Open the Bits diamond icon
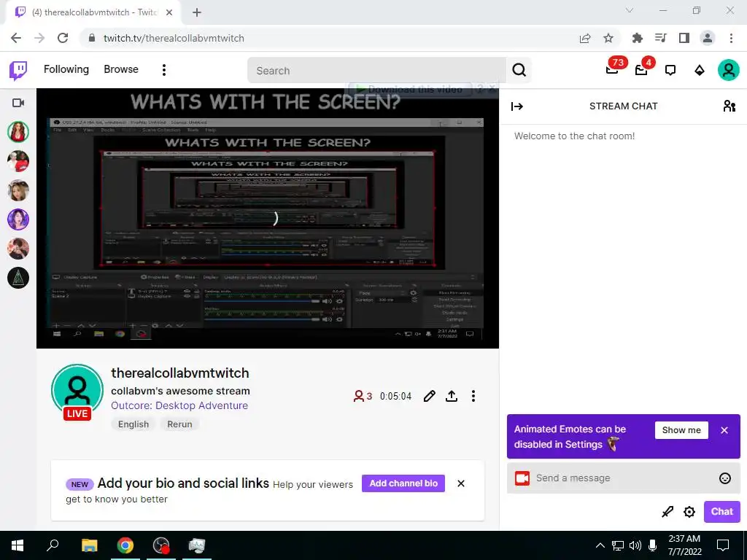 tap(700, 71)
